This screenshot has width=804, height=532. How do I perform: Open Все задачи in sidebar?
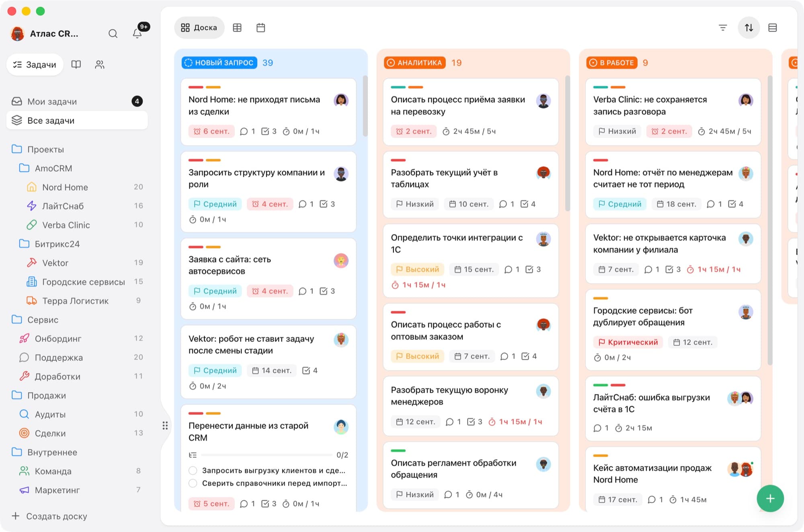pos(77,120)
